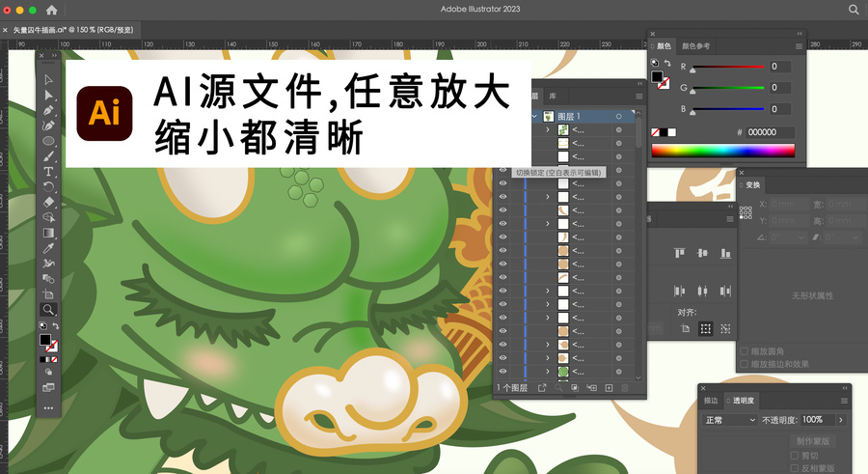Go to Illustrator Home screen icon
This screenshot has height=474, width=868.
point(51,10)
